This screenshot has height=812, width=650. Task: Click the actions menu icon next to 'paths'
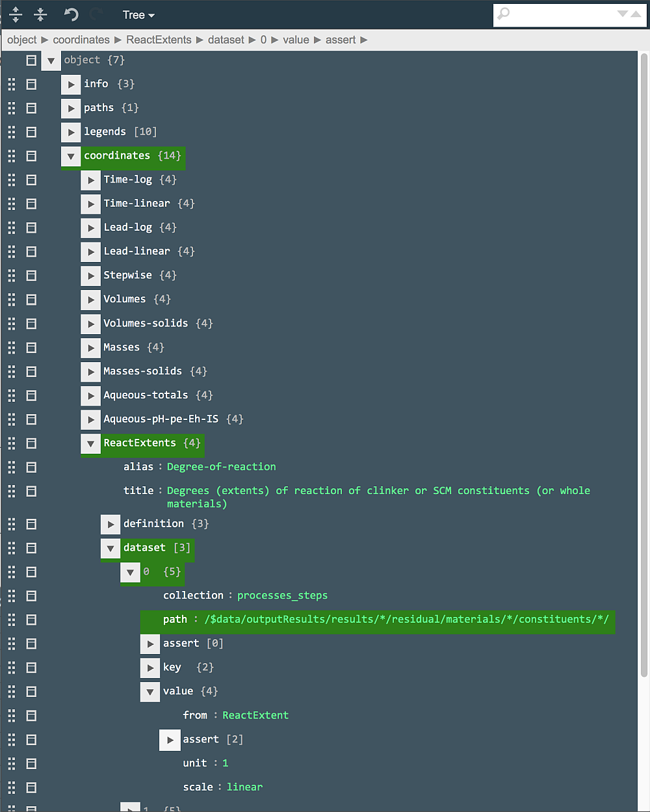[31, 108]
